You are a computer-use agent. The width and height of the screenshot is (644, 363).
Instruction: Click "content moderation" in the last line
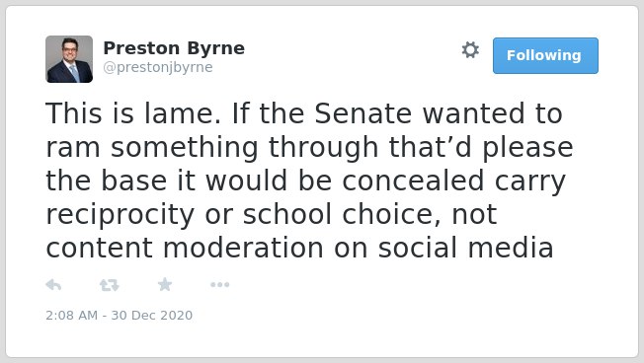186,249
